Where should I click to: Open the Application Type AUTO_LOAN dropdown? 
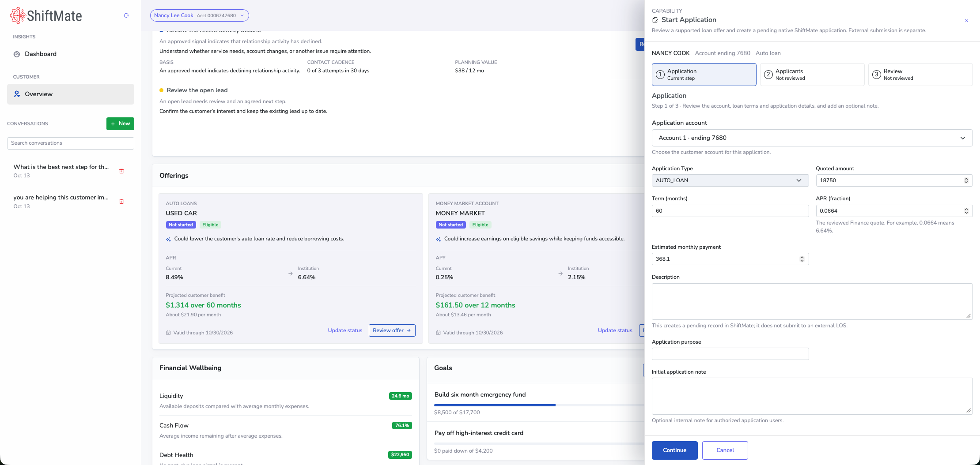pos(730,180)
